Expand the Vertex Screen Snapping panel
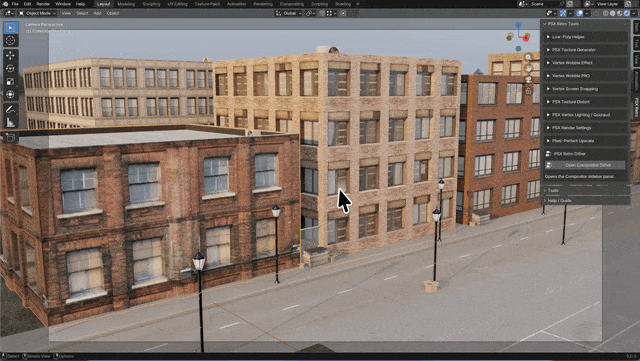 coord(585,89)
